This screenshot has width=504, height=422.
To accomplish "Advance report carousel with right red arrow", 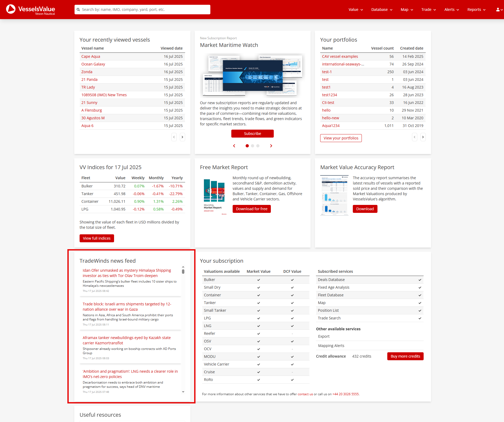I will pos(271,146).
